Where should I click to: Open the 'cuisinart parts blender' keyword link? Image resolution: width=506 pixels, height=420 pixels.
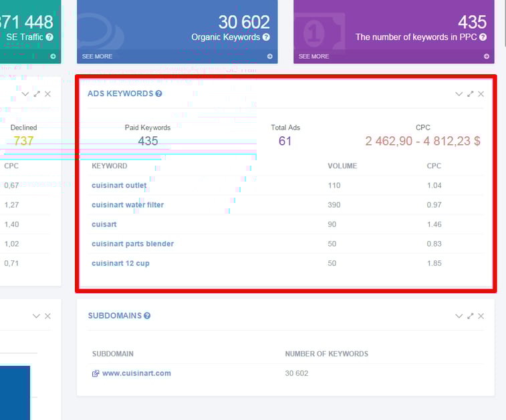click(x=132, y=244)
